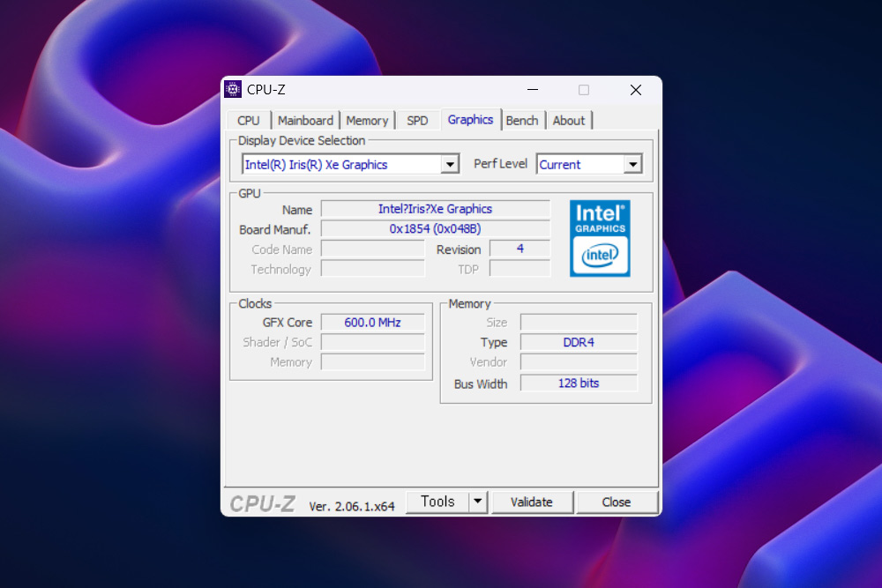The image size is (882, 588).
Task: Open the Bench tab
Action: point(522,120)
